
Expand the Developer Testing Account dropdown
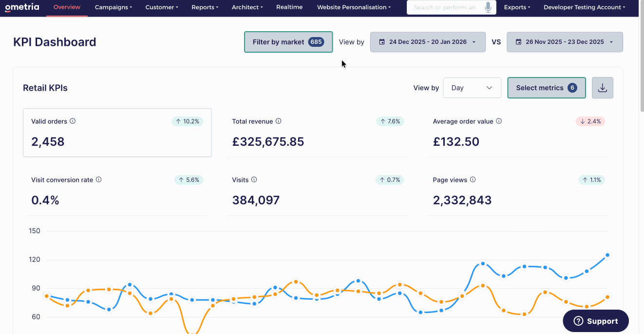584,7
